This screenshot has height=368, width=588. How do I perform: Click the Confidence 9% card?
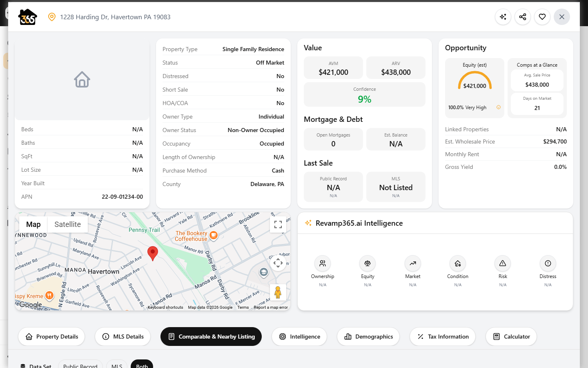pyautogui.click(x=365, y=94)
